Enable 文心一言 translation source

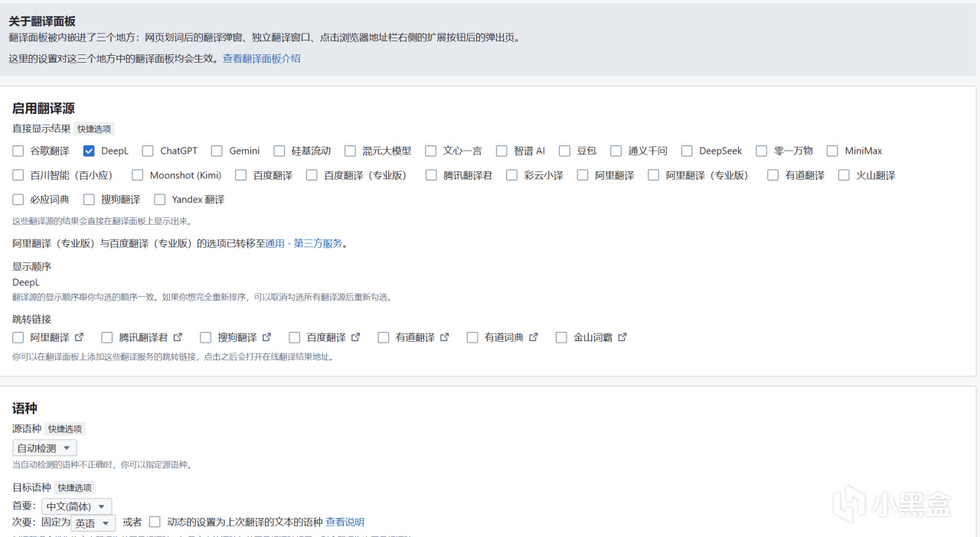pos(431,151)
